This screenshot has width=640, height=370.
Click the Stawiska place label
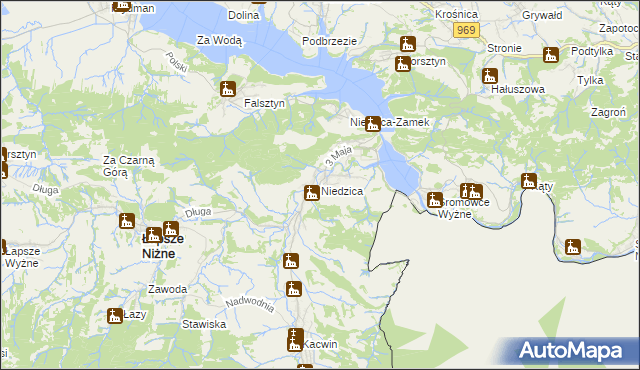pos(204,324)
